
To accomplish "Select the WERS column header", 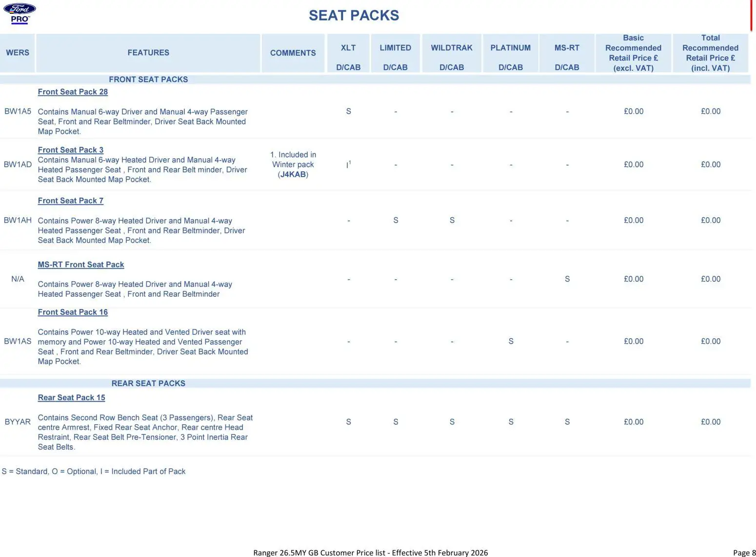I will point(18,53).
